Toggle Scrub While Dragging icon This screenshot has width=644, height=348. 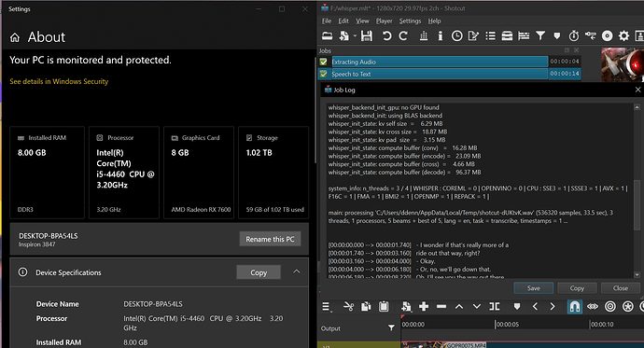pos(593,307)
